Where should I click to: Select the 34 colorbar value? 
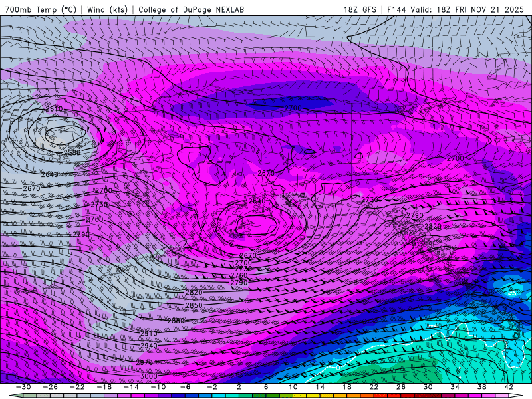click(x=455, y=387)
